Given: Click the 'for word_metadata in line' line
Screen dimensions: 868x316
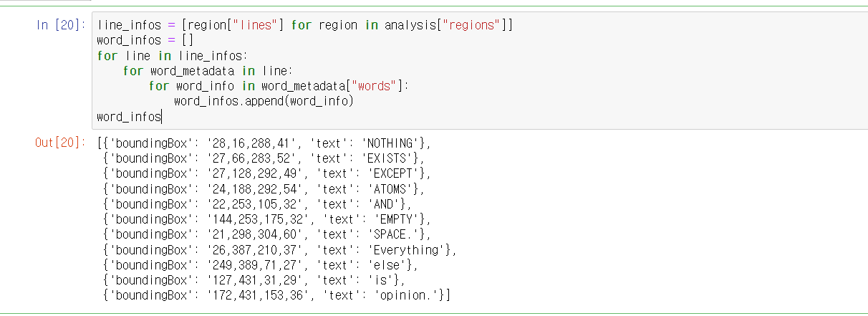Looking at the screenshot, I should click(208, 70).
